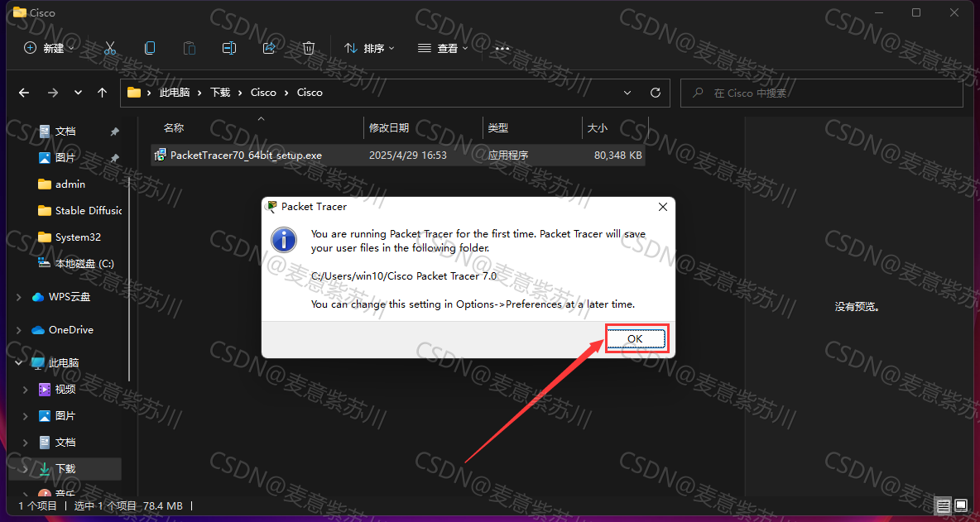Click the Share icon in the toolbar

point(269,48)
